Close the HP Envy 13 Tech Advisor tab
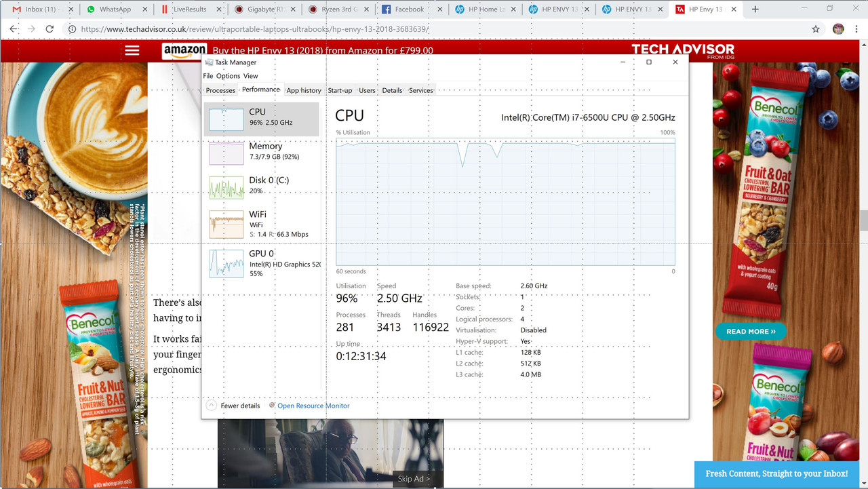This screenshot has width=868, height=489. click(x=734, y=9)
